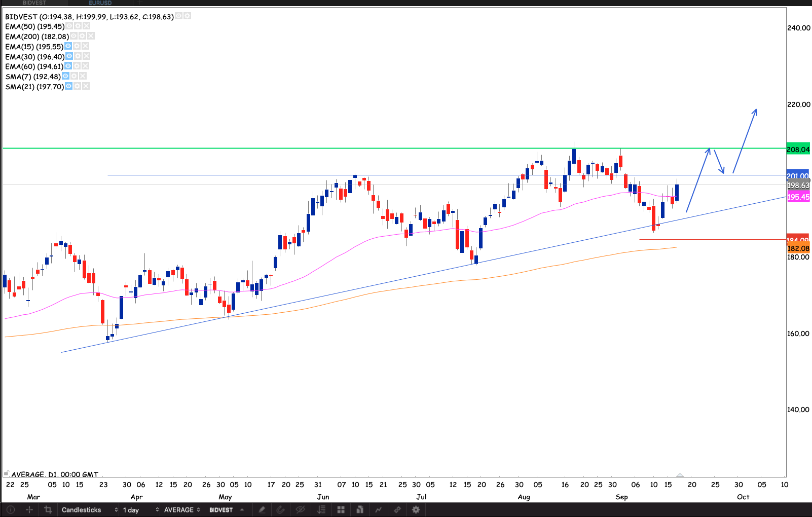Click the pencil drawing tool icon
Image resolution: width=812 pixels, height=517 pixels.
click(x=262, y=510)
